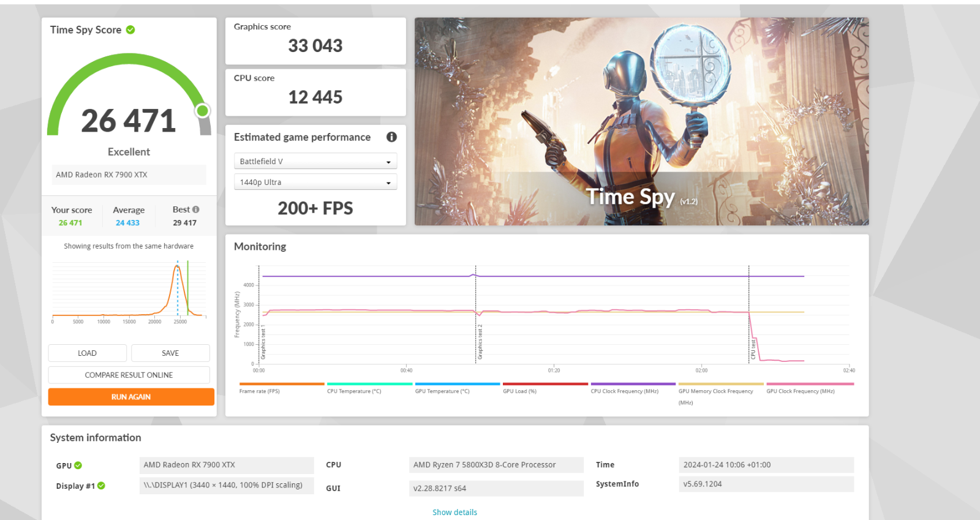This screenshot has height=520, width=980.
Task: Click the Best score value 29 417
Action: (184, 223)
